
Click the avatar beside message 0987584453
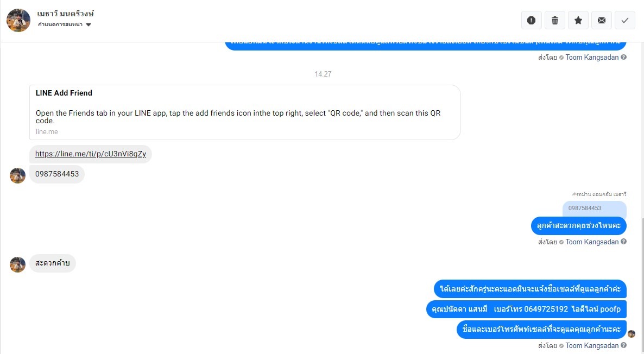(x=18, y=175)
